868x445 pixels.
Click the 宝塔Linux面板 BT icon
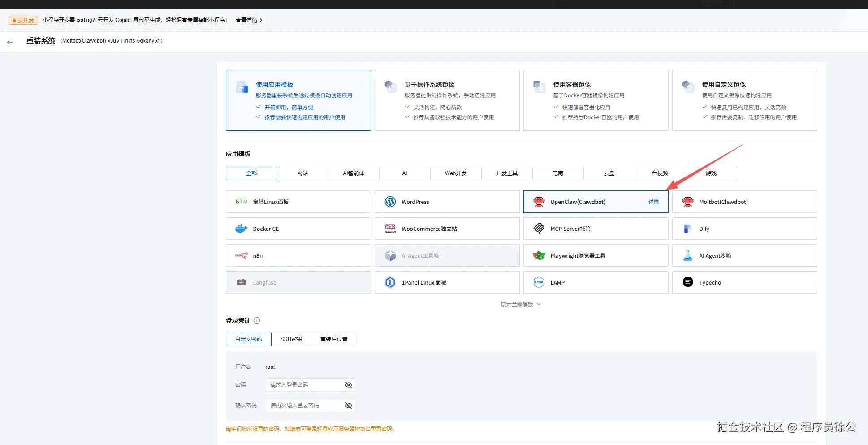pos(242,202)
